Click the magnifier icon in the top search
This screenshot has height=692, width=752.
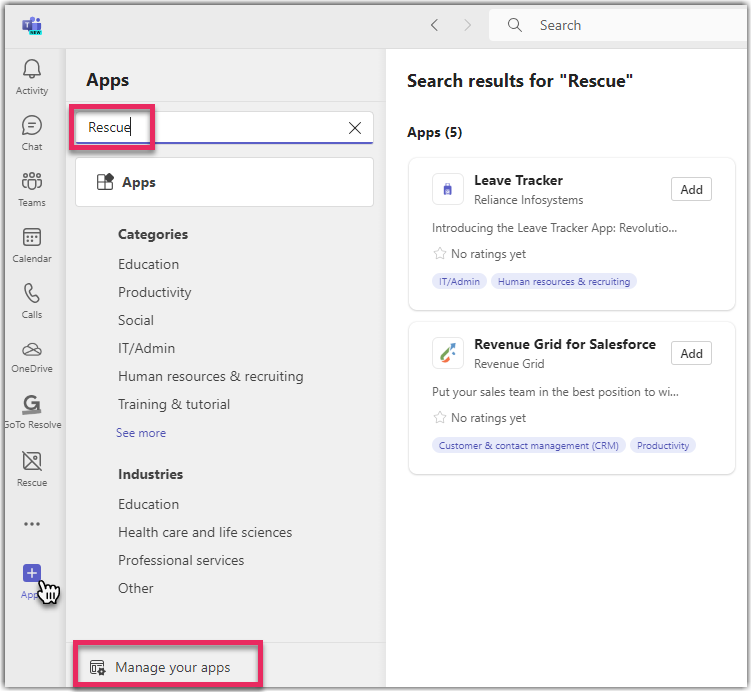coord(515,25)
